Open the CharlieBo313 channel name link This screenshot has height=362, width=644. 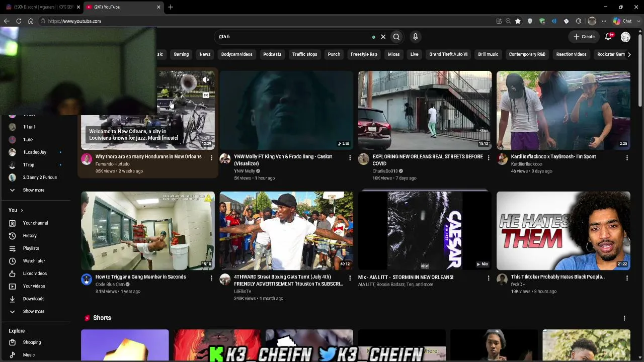[385, 171]
